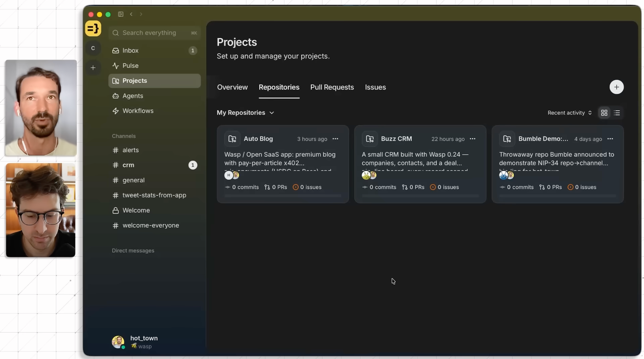Viewport: 644px width, 359px height.
Task: Select Projects in the sidebar
Action: 155,81
